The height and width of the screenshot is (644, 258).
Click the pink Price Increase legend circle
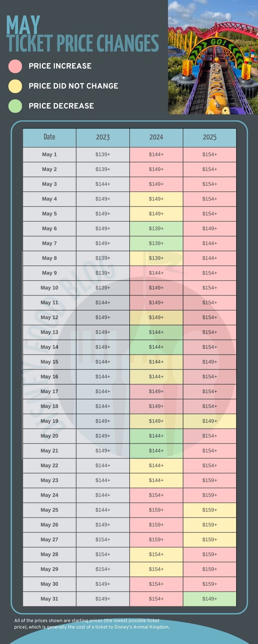15,66
